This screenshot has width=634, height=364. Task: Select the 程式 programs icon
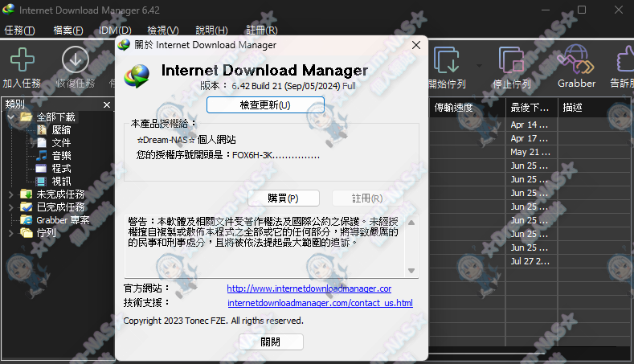pos(41,168)
